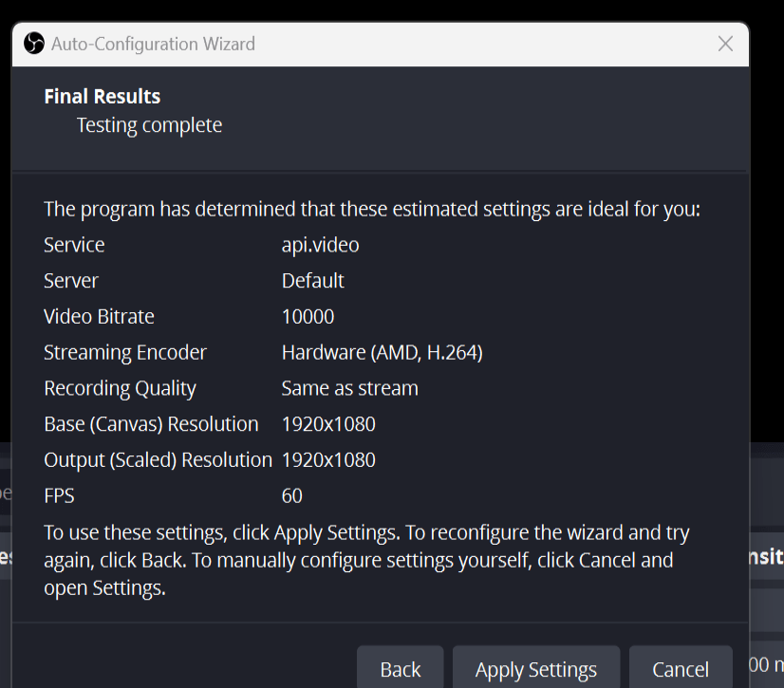Click the 'program has determined' intro sentence

tap(372, 209)
